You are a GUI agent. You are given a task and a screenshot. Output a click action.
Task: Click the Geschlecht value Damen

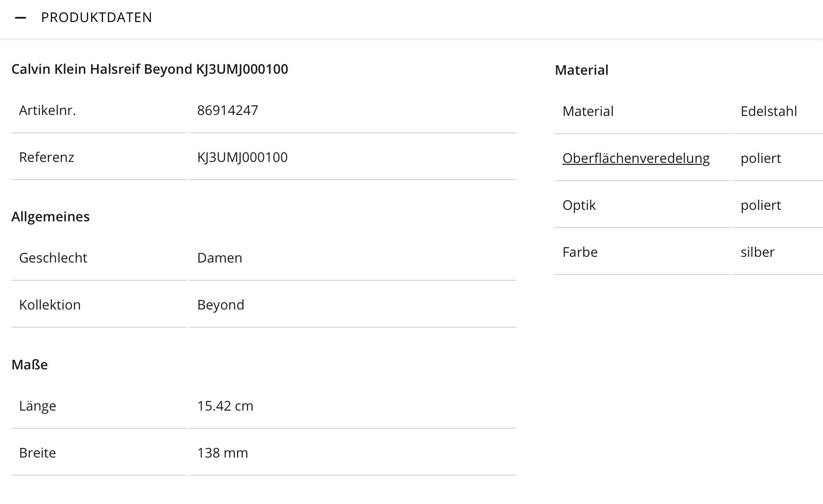coord(219,258)
